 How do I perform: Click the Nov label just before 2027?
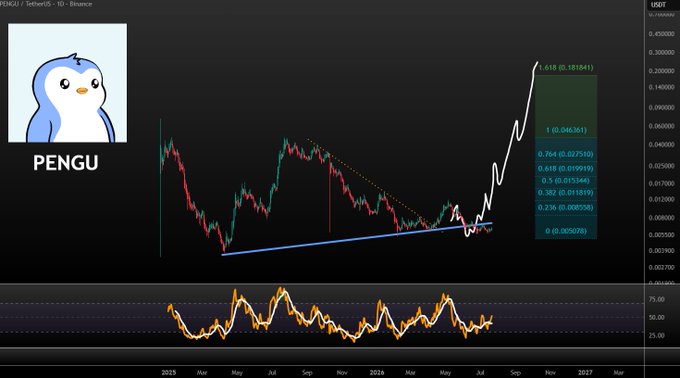550,372
